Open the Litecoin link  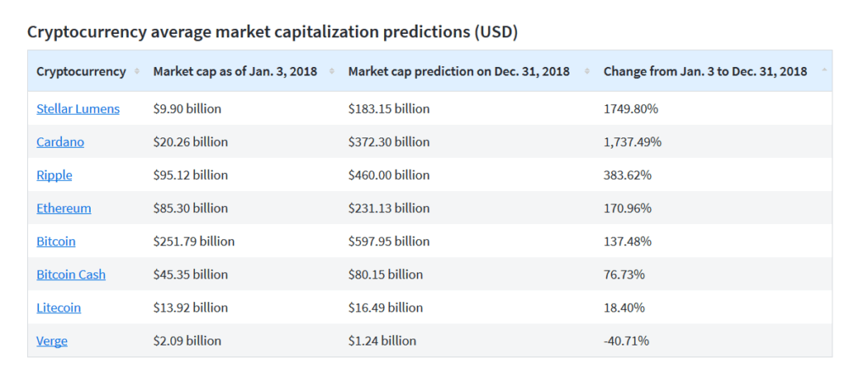coord(58,307)
